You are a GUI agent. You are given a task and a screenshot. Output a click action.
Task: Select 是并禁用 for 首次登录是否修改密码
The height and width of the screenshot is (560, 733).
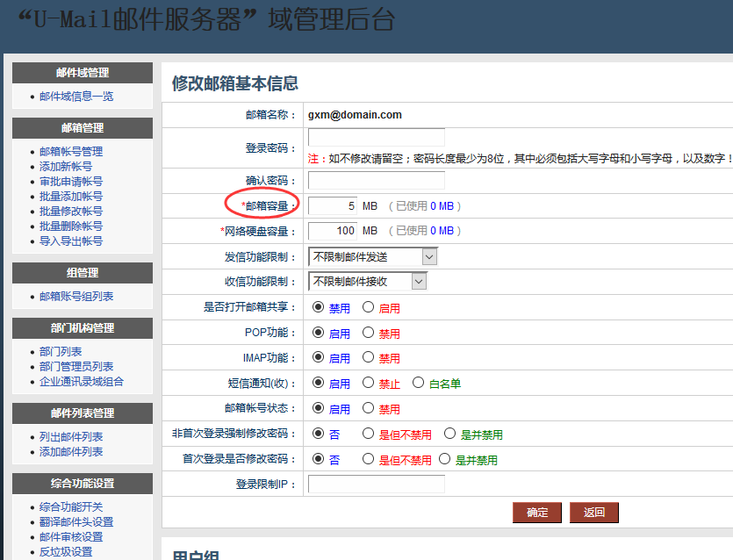click(446, 459)
